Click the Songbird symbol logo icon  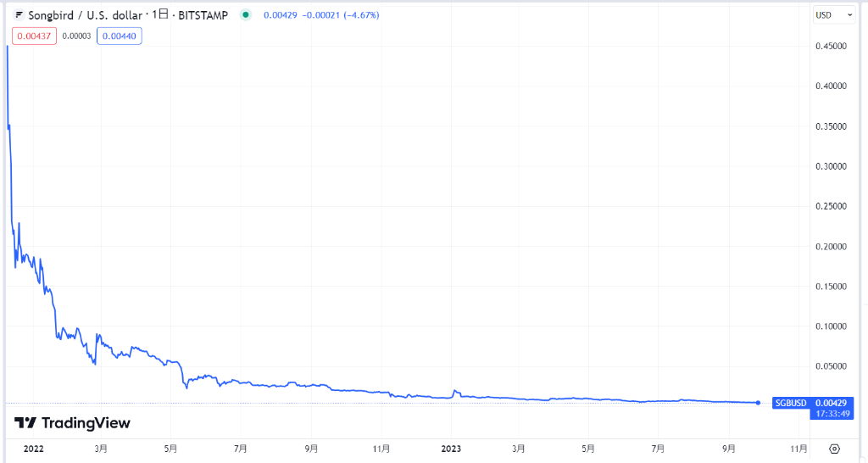pyautogui.click(x=19, y=15)
